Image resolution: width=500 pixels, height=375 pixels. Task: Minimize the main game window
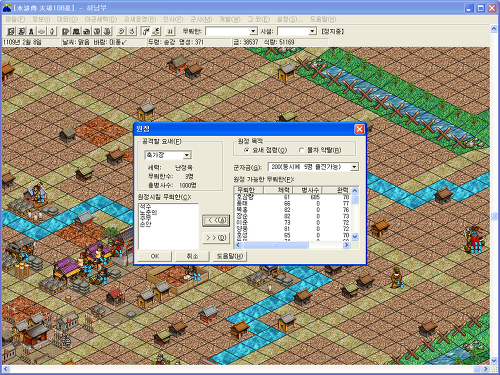tap(469, 8)
